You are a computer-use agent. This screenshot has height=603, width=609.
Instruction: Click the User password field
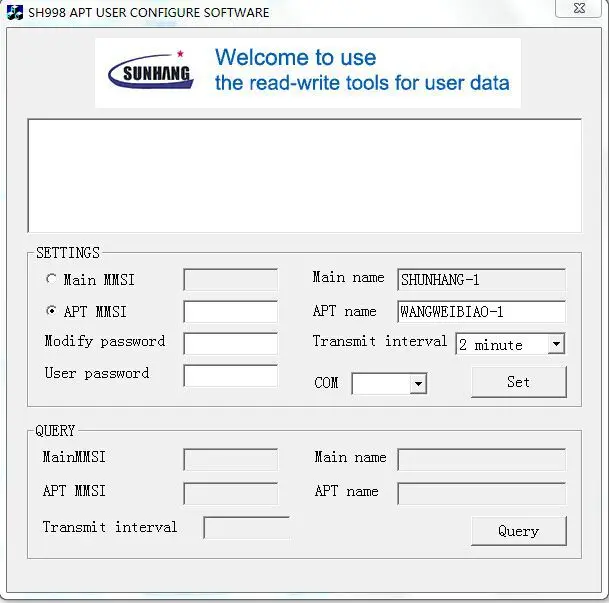click(231, 375)
